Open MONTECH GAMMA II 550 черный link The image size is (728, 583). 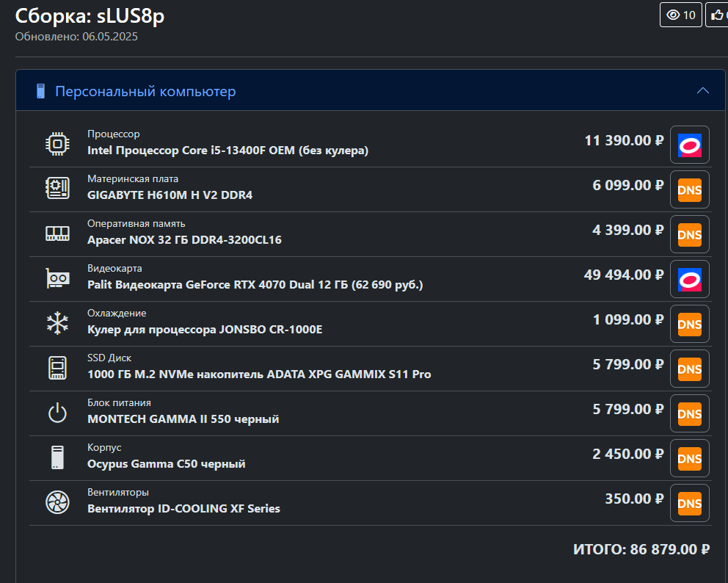point(183,419)
